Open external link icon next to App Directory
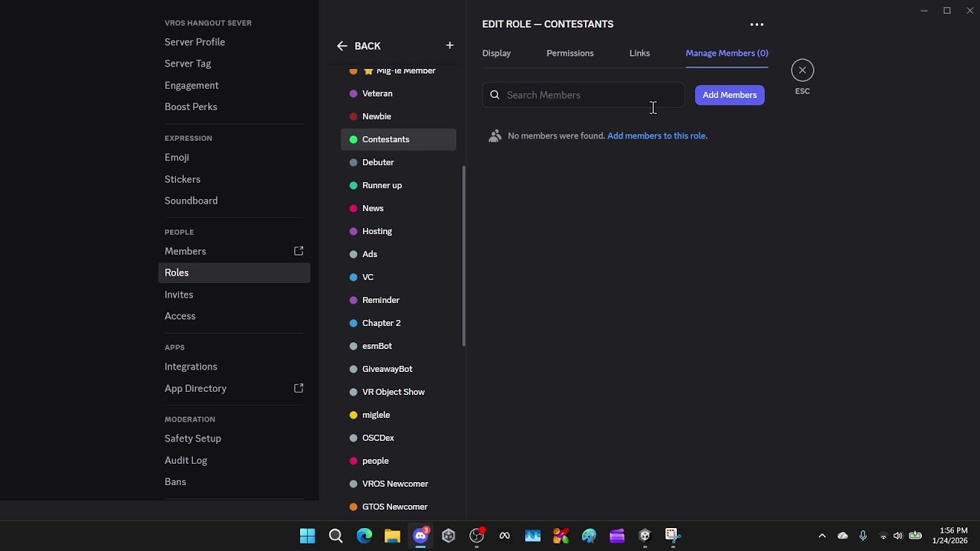The image size is (980, 551). pyautogui.click(x=299, y=388)
